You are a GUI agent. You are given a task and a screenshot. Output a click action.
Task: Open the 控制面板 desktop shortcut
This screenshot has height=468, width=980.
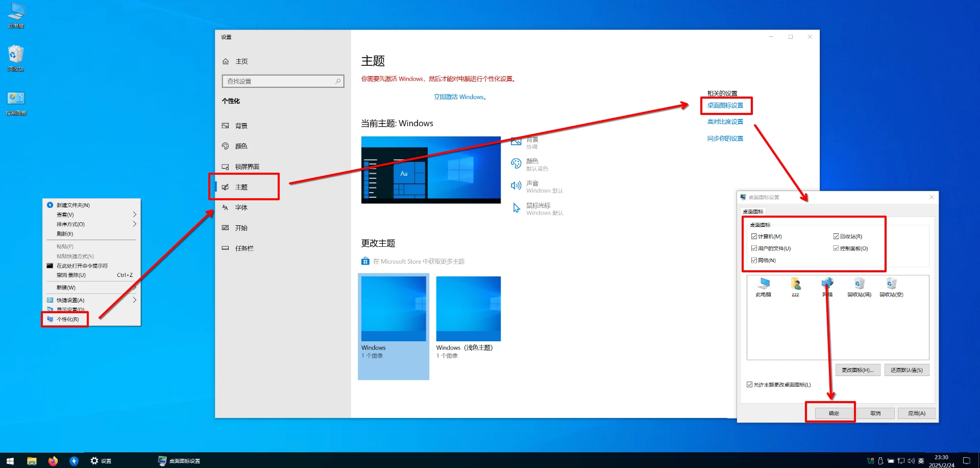click(x=16, y=100)
